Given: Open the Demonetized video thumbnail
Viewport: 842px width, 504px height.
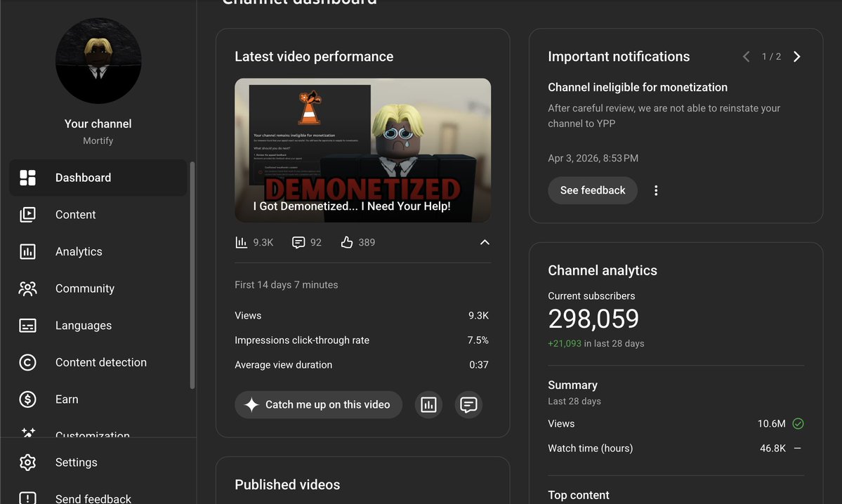Looking at the screenshot, I should 362,150.
